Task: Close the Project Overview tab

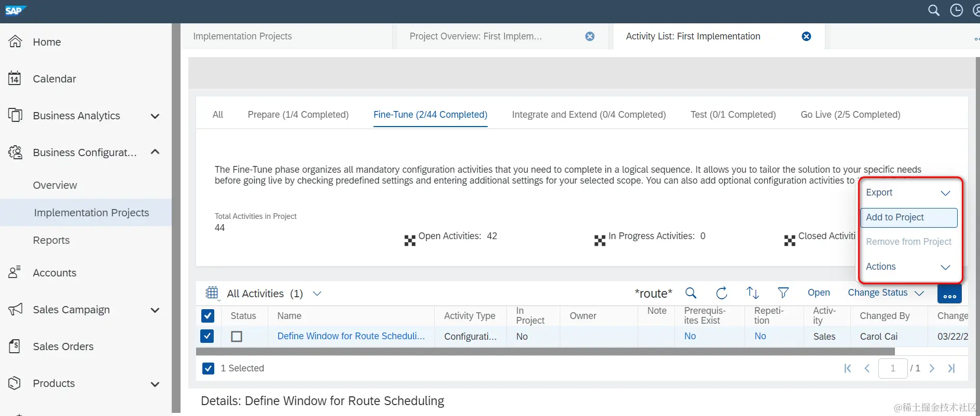Action: click(590, 36)
